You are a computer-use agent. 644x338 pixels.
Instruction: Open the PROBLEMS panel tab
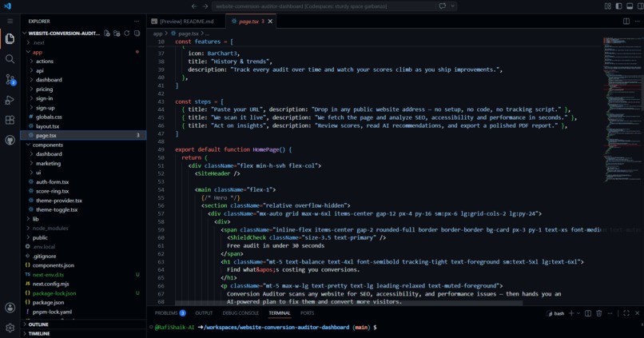pyautogui.click(x=170, y=313)
